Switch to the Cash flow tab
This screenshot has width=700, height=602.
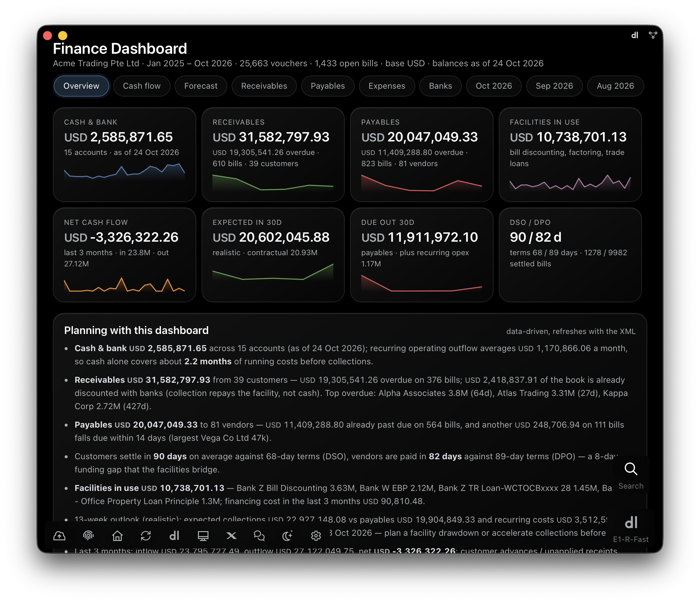click(142, 86)
